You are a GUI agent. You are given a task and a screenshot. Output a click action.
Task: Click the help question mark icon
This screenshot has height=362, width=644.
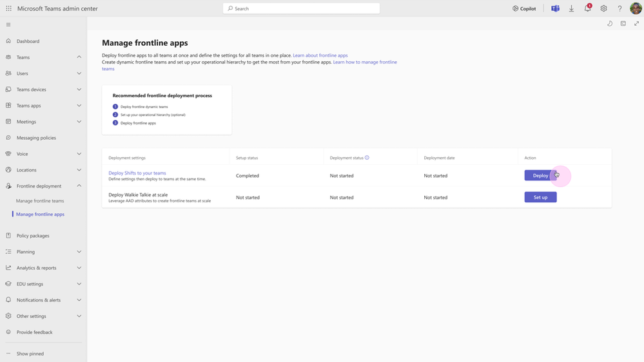[620, 8]
